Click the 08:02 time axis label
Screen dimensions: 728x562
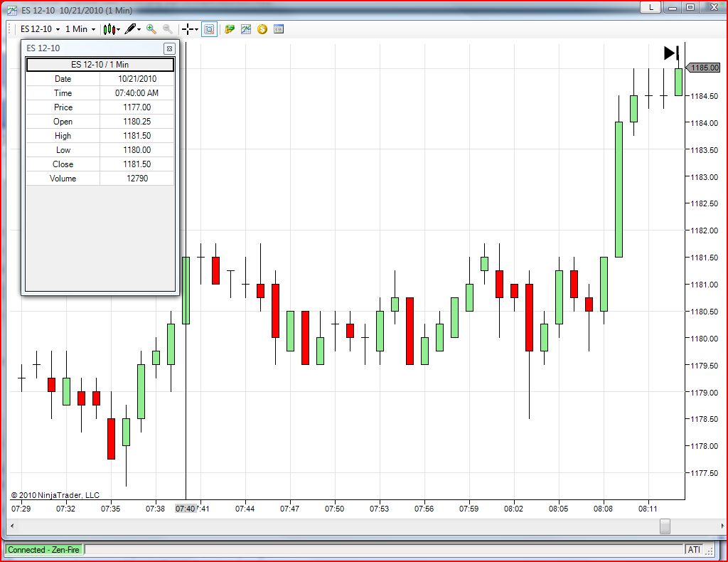click(513, 509)
